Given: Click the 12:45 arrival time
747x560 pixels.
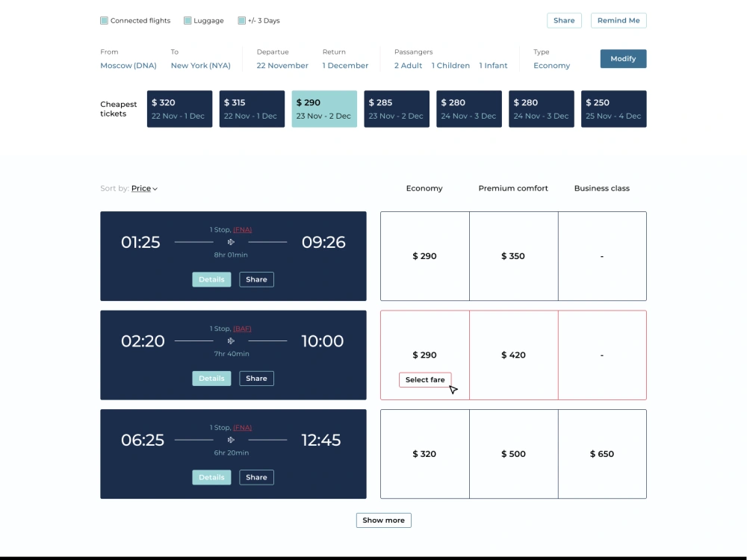Looking at the screenshot, I should pos(321,441).
